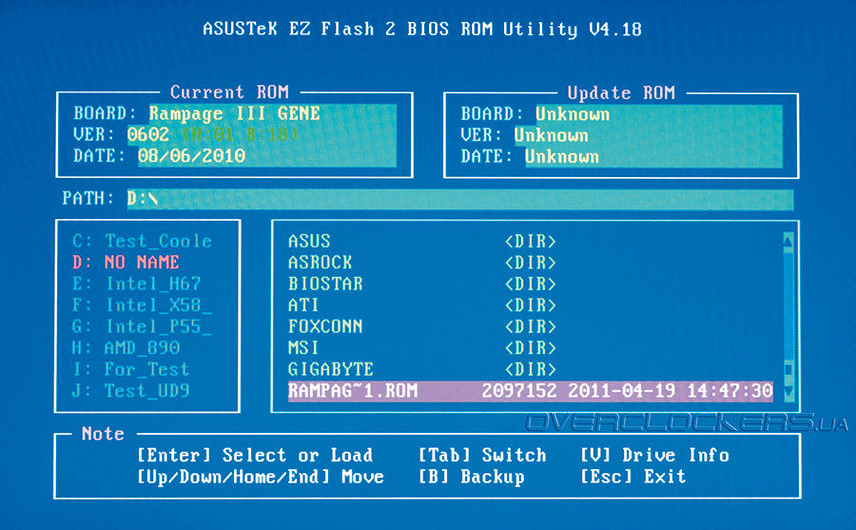Click the [Tab] Switch option
The image size is (856, 530).
click(482, 455)
